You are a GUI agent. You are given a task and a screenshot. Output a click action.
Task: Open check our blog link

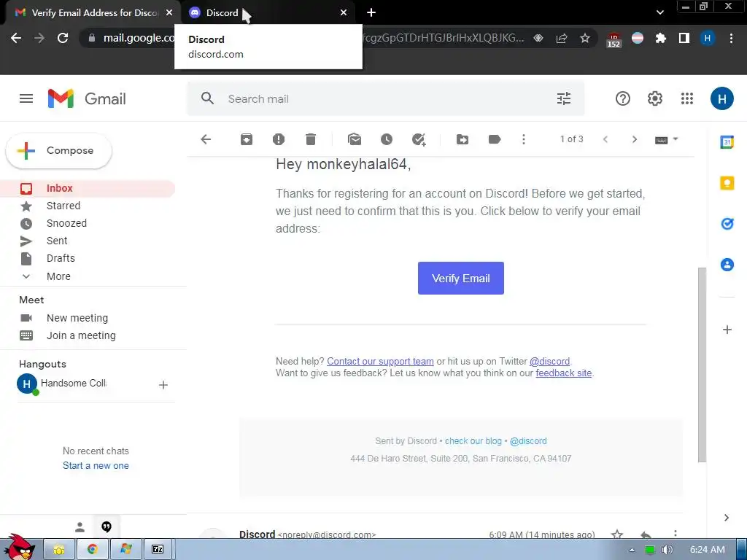473,441
